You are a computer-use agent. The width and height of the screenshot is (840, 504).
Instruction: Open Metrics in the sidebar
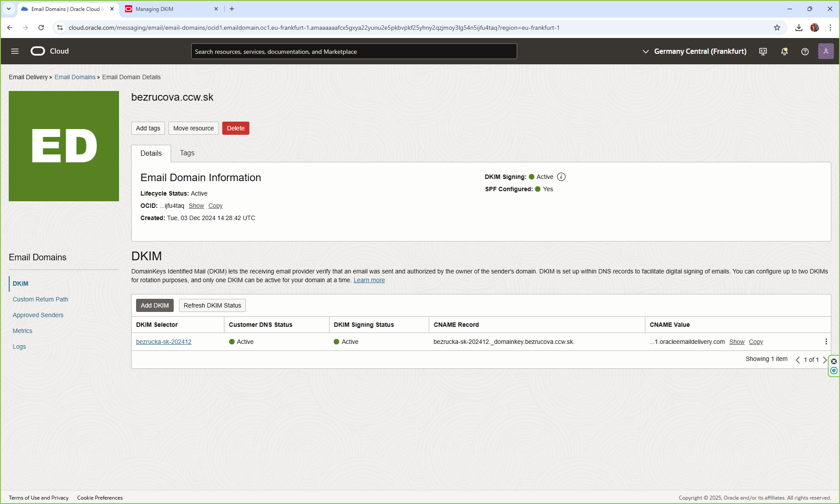pyautogui.click(x=22, y=331)
